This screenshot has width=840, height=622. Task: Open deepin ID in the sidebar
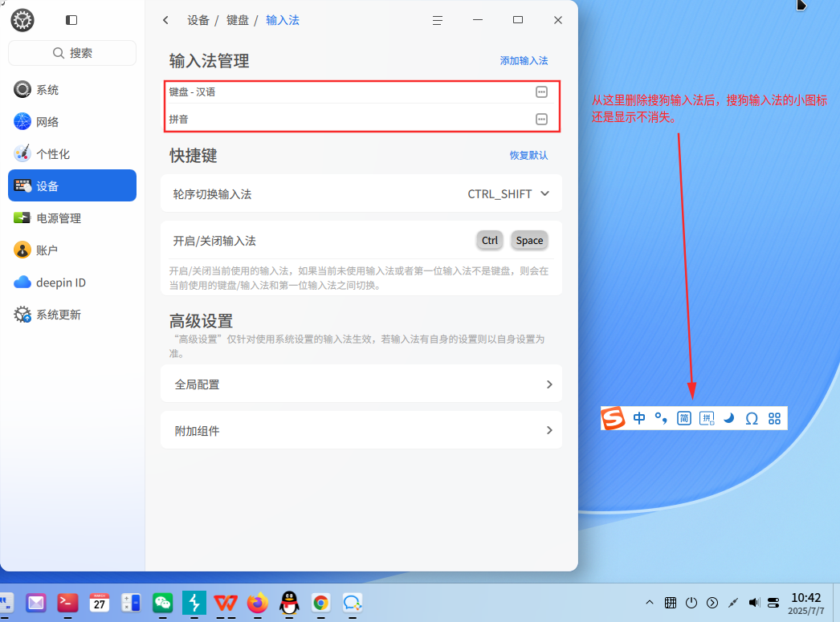coord(72,282)
